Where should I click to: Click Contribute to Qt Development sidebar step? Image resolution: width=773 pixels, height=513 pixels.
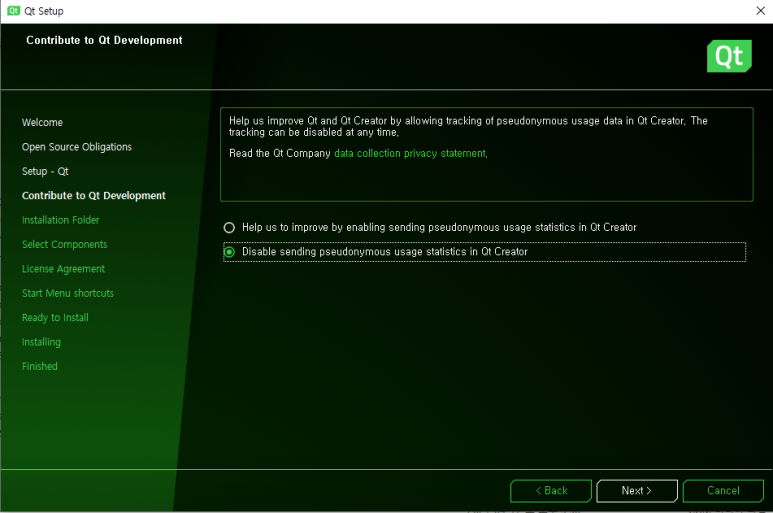(x=94, y=196)
